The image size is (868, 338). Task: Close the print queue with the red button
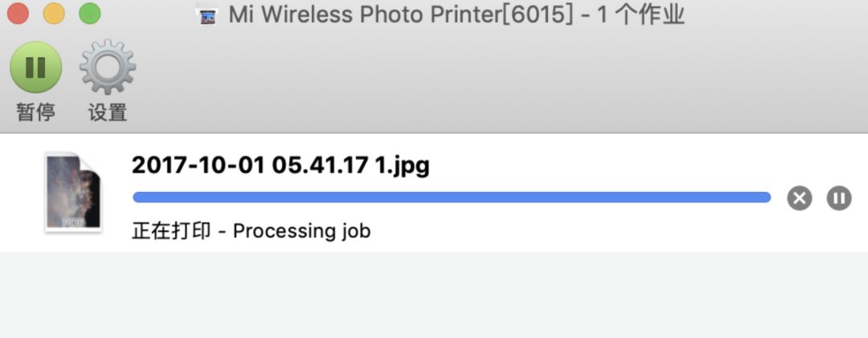coord(18,14)
